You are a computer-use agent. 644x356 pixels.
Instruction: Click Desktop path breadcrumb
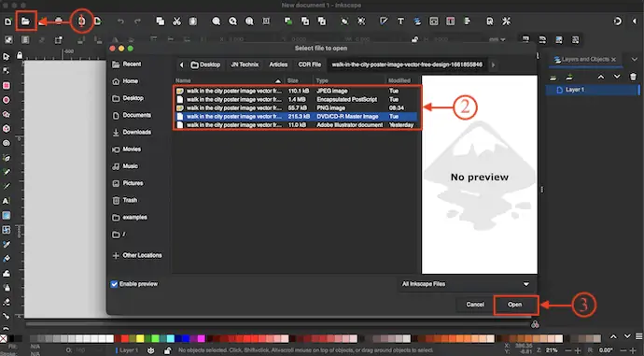pyautogui.click(x=205, y=65)
